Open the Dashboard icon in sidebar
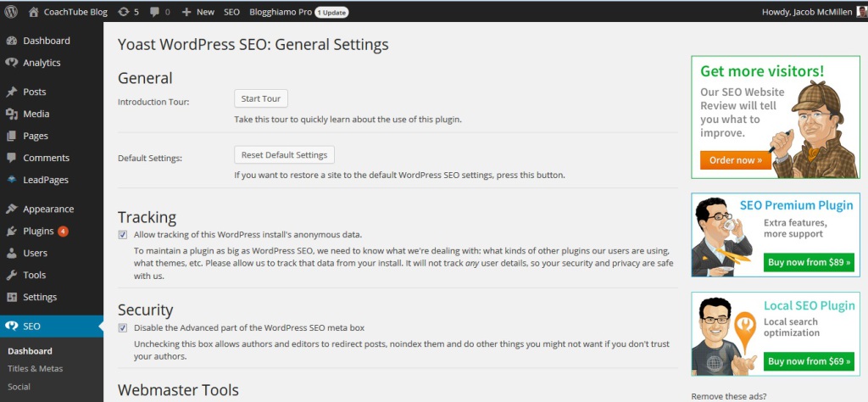 (11, 41)
